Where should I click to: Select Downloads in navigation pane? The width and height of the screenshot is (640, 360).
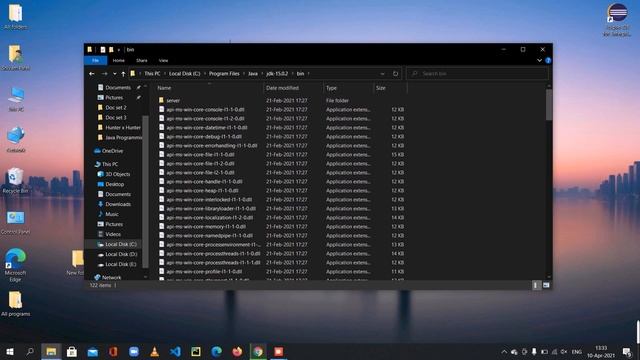click(114, 204)
